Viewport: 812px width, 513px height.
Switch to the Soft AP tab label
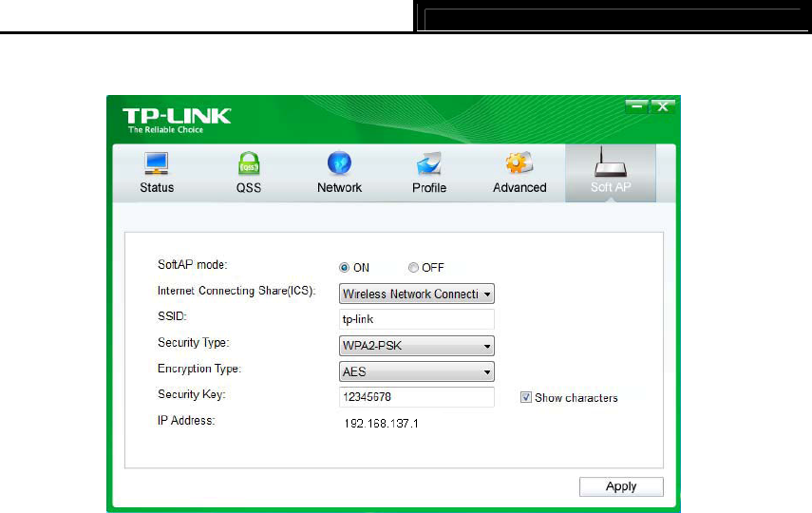click(611, 187)
